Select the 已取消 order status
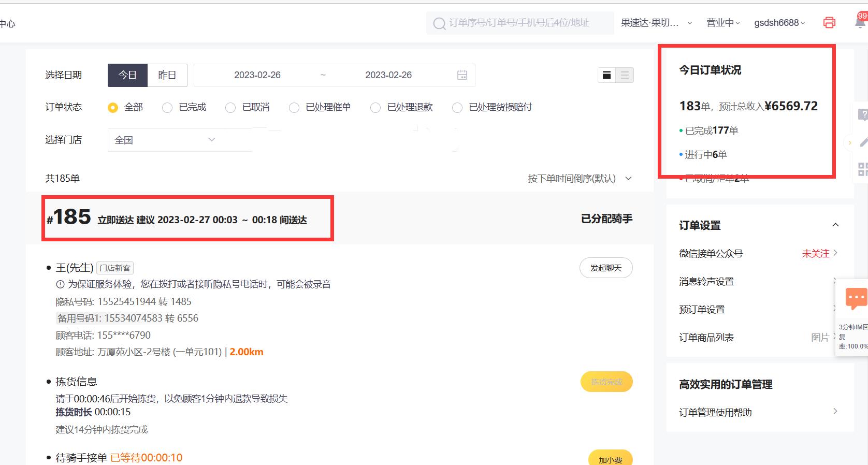The height and width of the screenshot is (465, 868). [230, 108]
